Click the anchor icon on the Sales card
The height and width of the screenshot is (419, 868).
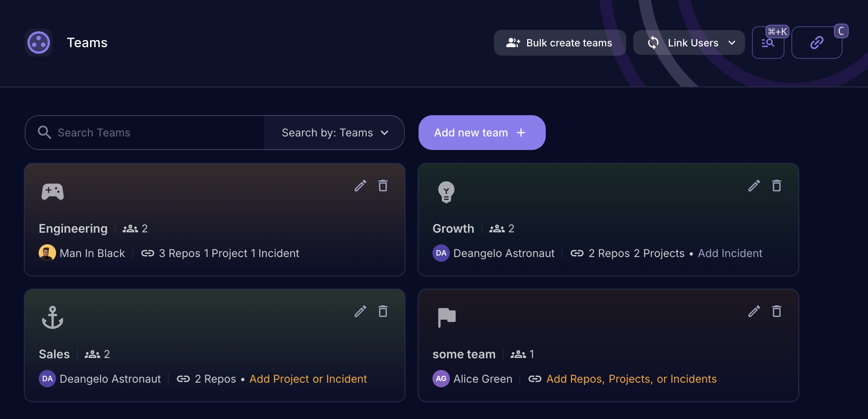53,318
